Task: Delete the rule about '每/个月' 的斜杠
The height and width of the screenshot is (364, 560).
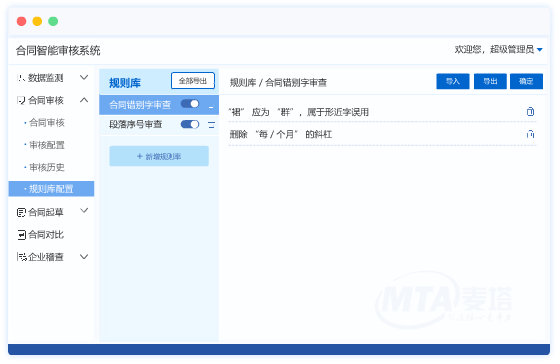Action: click(530, 134)
